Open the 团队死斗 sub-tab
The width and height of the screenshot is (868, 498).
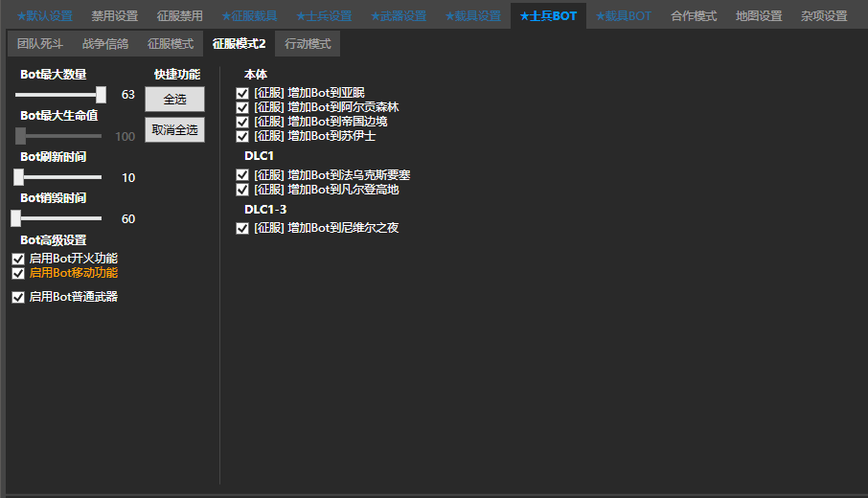[39, 44]
